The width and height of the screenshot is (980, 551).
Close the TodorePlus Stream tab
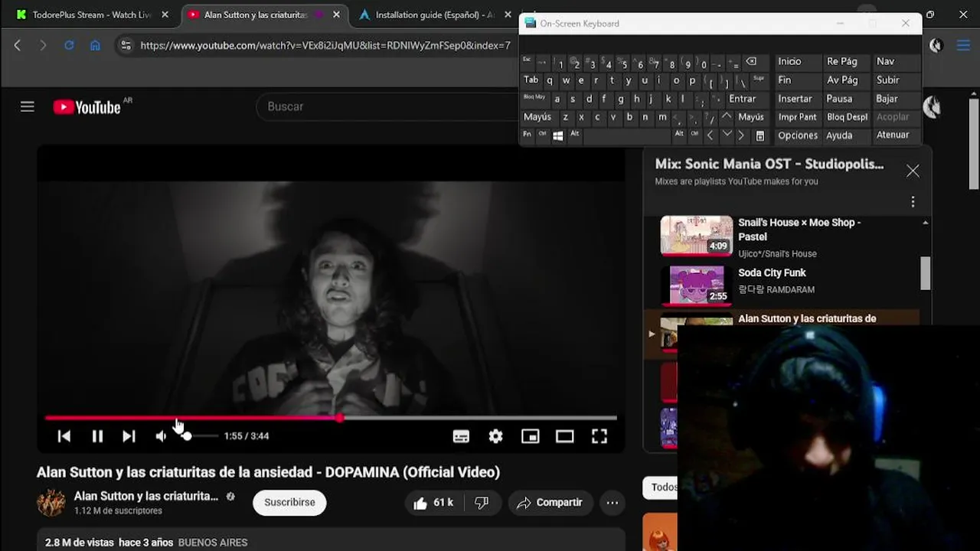click(165, 15)
